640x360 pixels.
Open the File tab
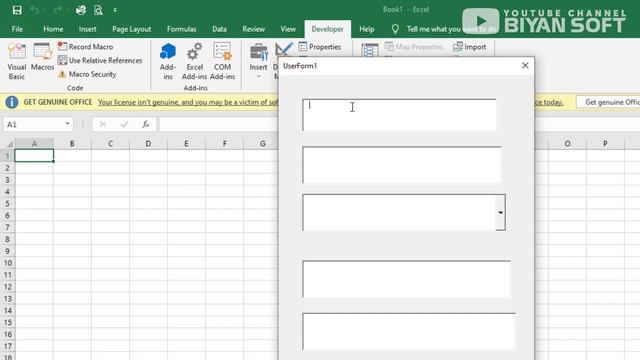[17, 29]
